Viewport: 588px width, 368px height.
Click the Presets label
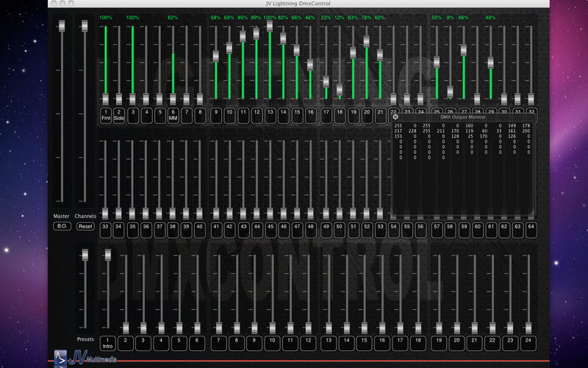click(x=85, y=339)
